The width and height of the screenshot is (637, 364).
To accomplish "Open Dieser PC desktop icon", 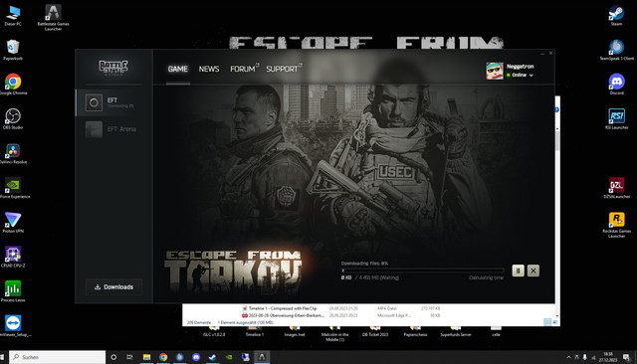I will 13,16.
